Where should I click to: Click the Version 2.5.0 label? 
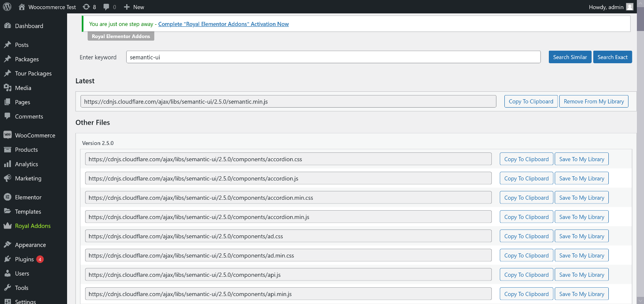98,143
